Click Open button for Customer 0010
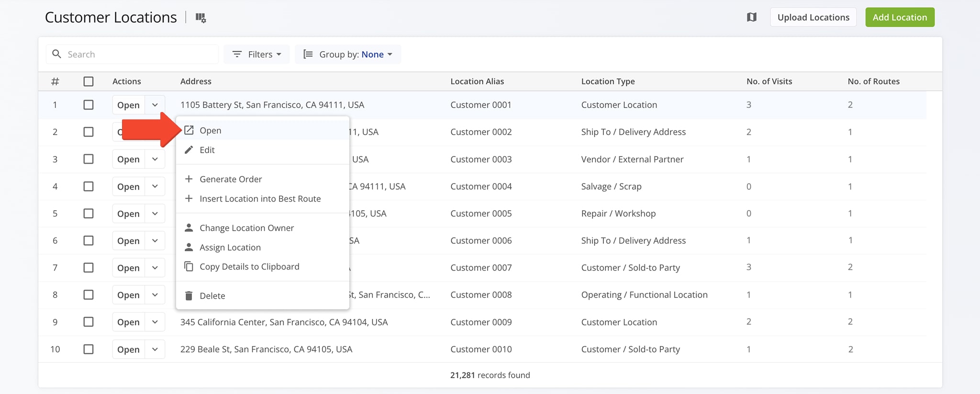This screenshot has width=980, height=394. point(129,349)
